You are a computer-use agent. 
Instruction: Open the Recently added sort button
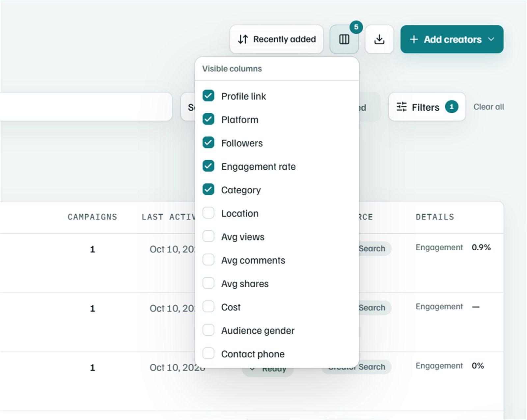click(277, 39)
